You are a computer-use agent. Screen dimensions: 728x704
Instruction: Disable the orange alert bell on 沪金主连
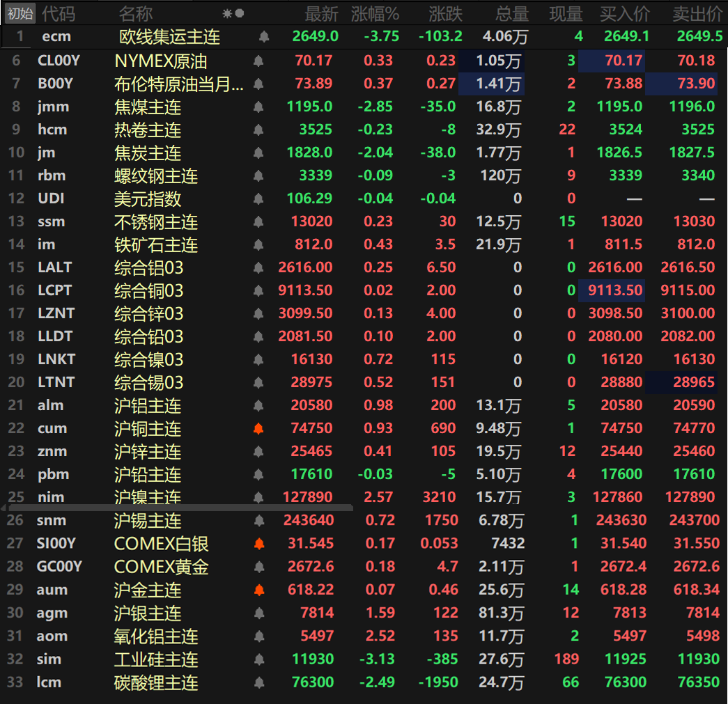259,590
